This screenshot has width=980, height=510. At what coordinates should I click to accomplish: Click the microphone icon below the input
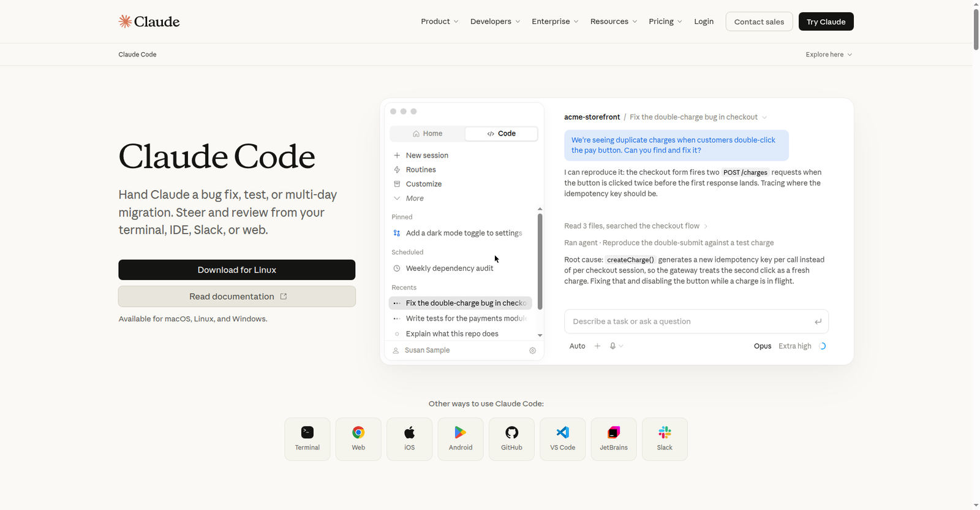coord(612,346)
